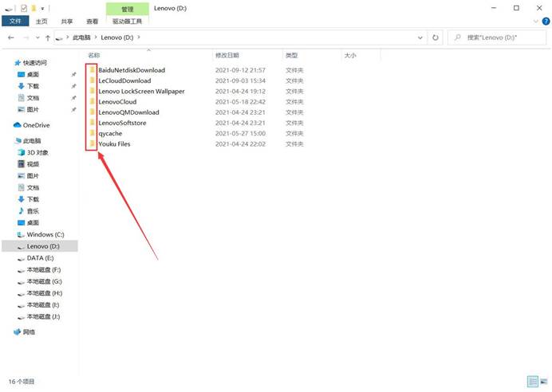Sort files by 修改日期 column header
Screen dimensions: 552x392
pyautogui.click(x=227, y=56)
